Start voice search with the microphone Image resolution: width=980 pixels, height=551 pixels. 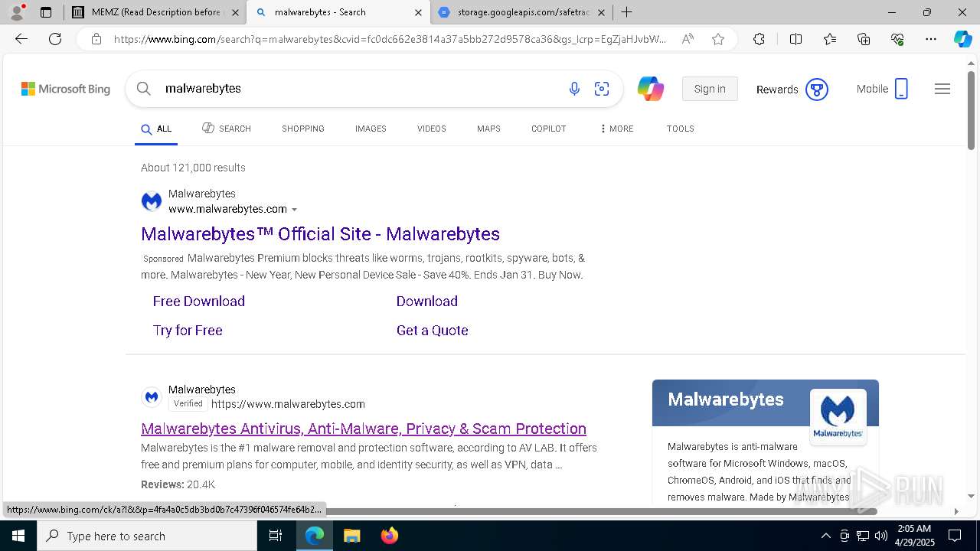point(574,89)
